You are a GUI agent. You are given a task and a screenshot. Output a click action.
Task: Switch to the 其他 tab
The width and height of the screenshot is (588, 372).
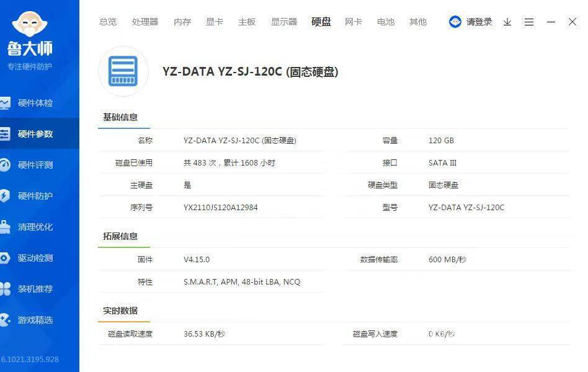tap(418, 22)
